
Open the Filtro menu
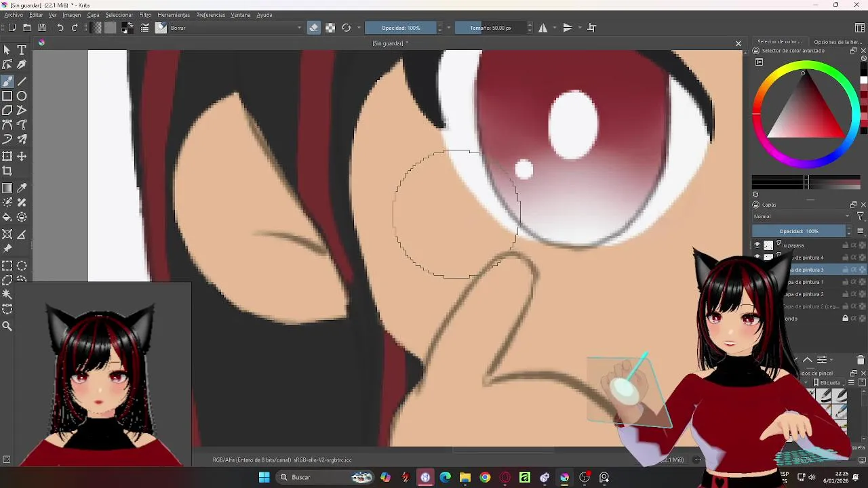[x=145, y=15]
